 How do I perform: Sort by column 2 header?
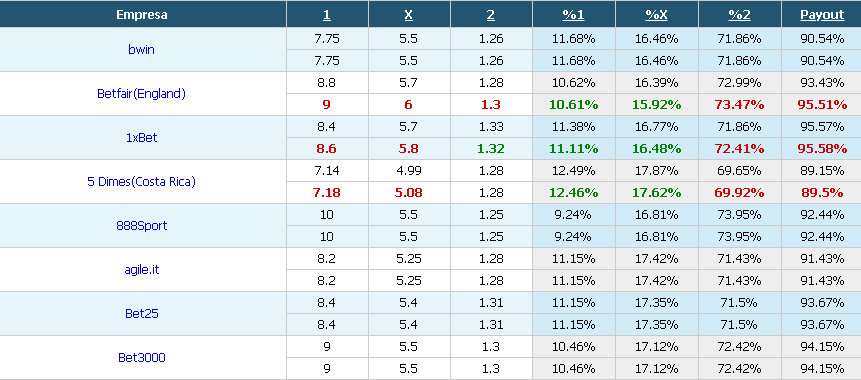490,15
